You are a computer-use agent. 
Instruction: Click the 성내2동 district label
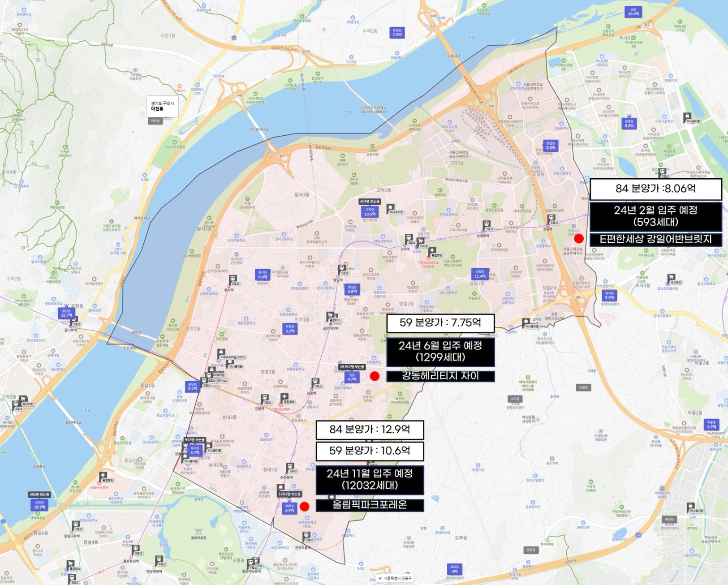[229, 417]
